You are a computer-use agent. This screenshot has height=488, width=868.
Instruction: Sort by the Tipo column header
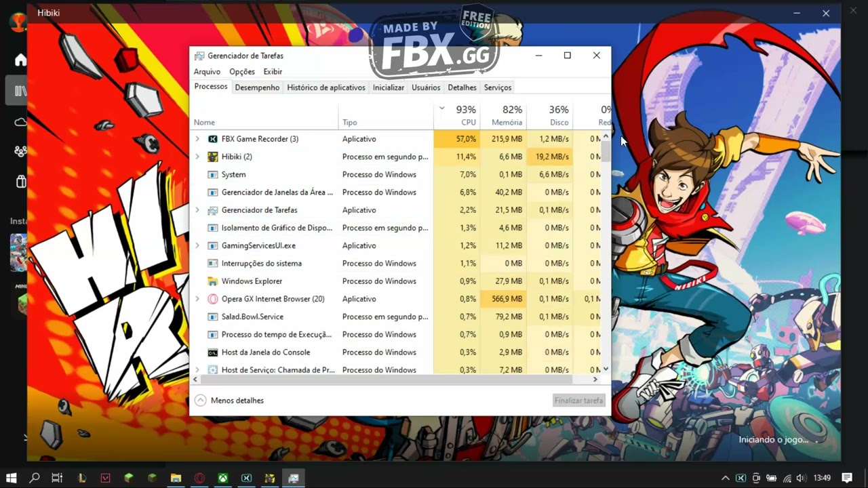[386, 115]
